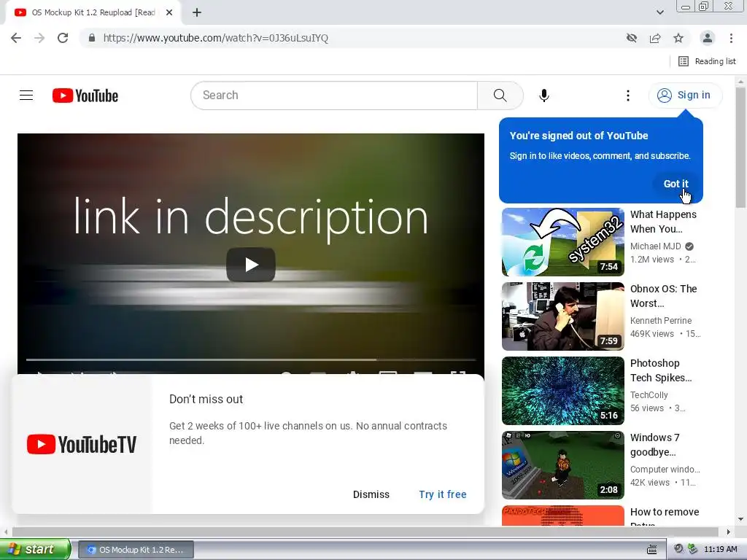Open 'Photoshop Tech Spikes...' title
Image resolution: width=747 pixels, height=560 pixels.
pos(661,370)
